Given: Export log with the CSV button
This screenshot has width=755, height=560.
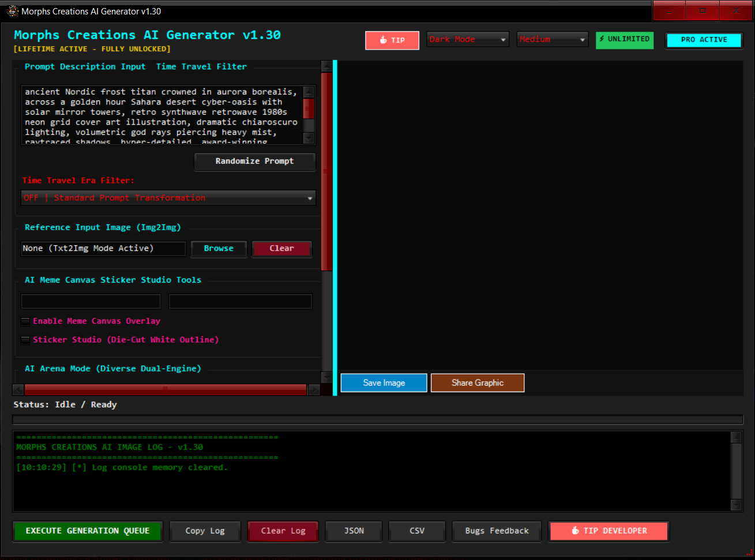Looking at the screenshot, I should click(x=417, y=531).
